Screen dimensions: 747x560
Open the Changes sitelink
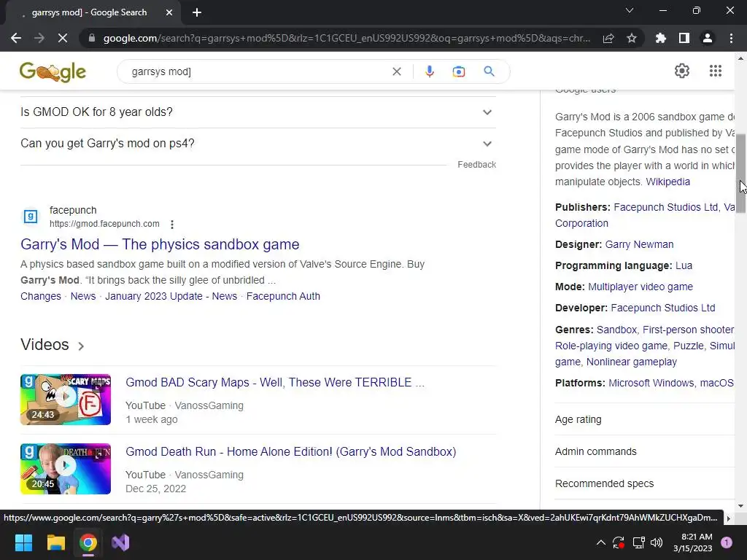(x=41, y=296)
